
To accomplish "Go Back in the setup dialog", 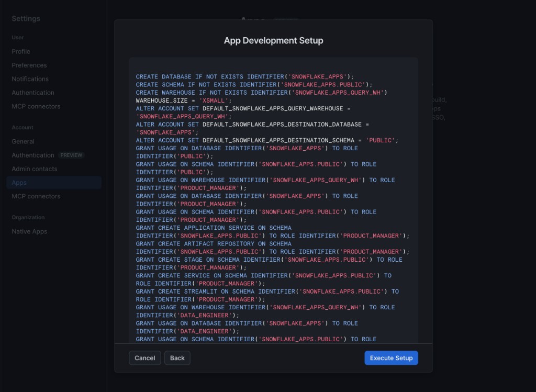I will pyautogui.click(x=177, y=358).
